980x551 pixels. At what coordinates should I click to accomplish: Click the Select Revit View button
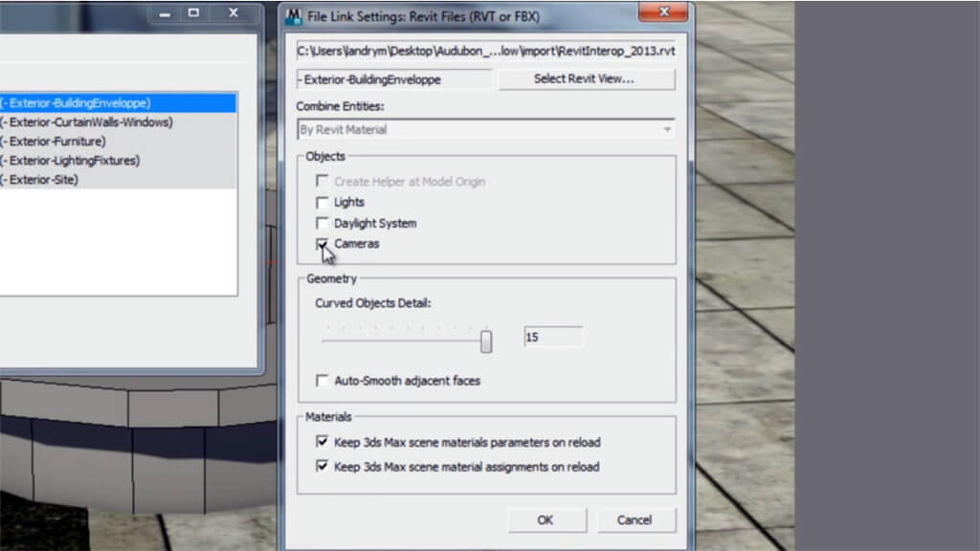(587, 79)
